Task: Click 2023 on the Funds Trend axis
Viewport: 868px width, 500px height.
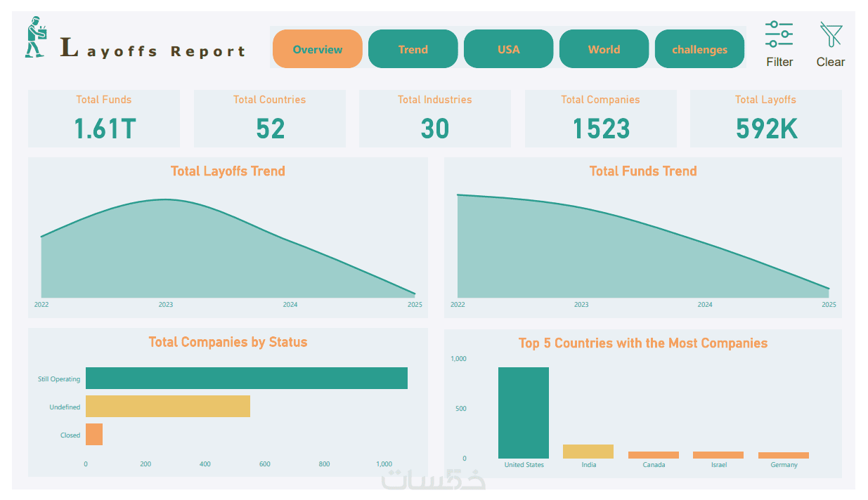Action: 581,305
